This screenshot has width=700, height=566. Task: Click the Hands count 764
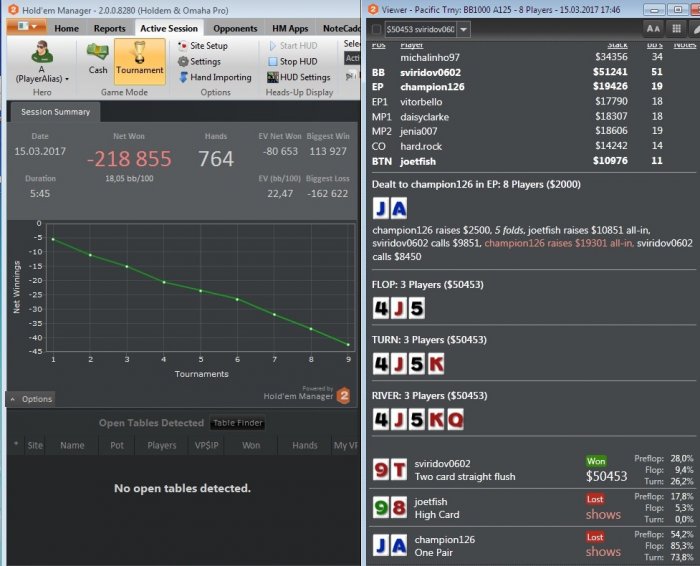tap(216, 159)
